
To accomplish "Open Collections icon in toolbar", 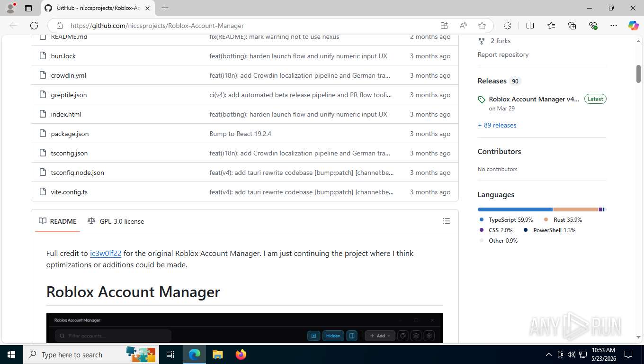I will coord(572,26).
